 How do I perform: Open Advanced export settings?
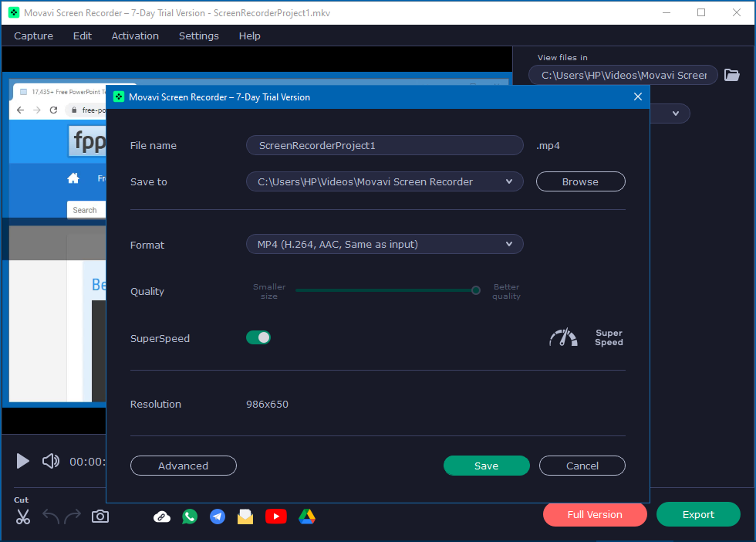(184, 466)
